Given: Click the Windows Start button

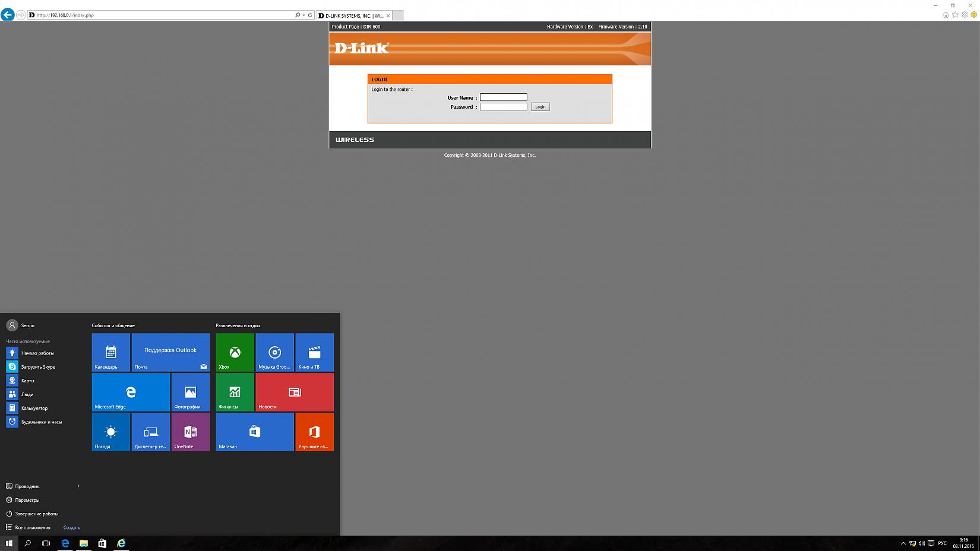Looking at the screenshot, I should coord(9,543).
